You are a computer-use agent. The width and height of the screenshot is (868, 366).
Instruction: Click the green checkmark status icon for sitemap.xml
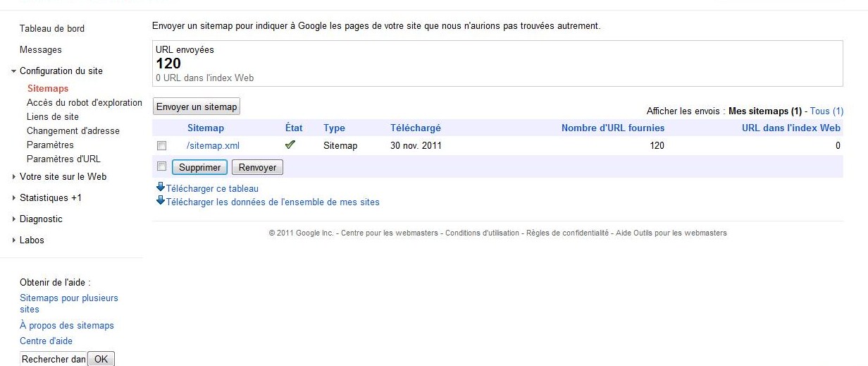click(x=290, y=145)
